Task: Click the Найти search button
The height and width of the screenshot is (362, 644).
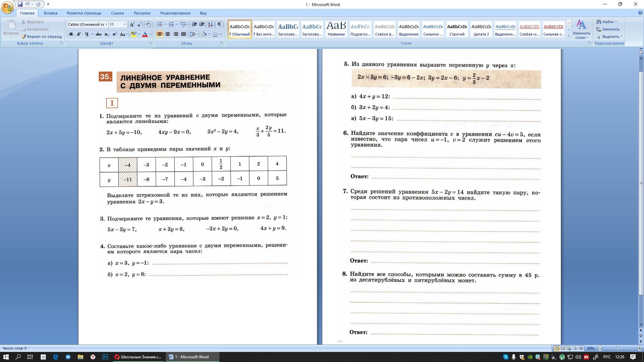Action: [x=607, y=22]
